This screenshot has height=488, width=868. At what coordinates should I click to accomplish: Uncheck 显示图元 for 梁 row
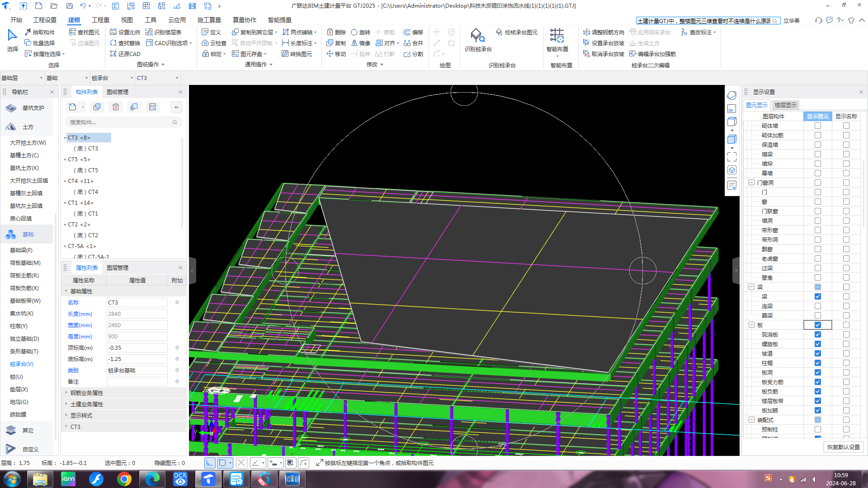tap(817, 296)
